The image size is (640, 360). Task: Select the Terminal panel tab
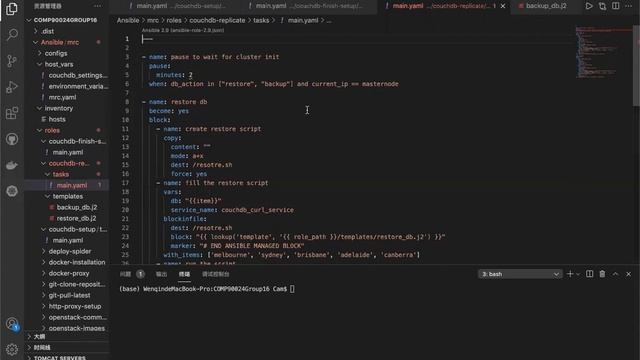pos(184,274)
